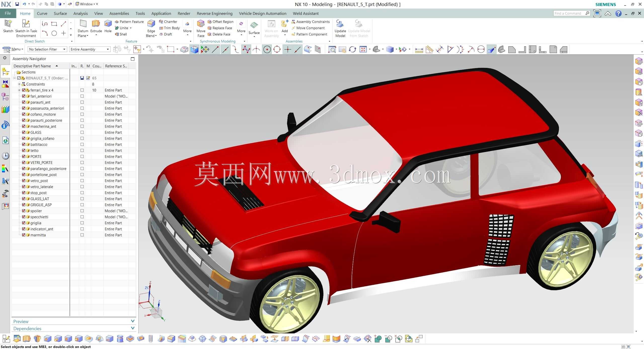Open the Analysis ribbon tab
Image resolution: width=644 pixels, height=349 pixels.
(81, 13)
